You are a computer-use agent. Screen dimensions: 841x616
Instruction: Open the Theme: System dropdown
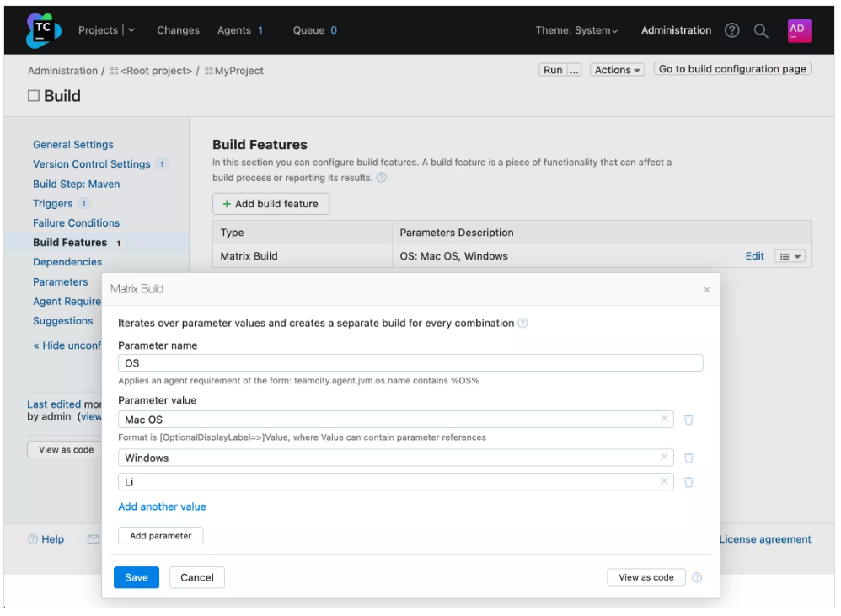tap(576, 30)
